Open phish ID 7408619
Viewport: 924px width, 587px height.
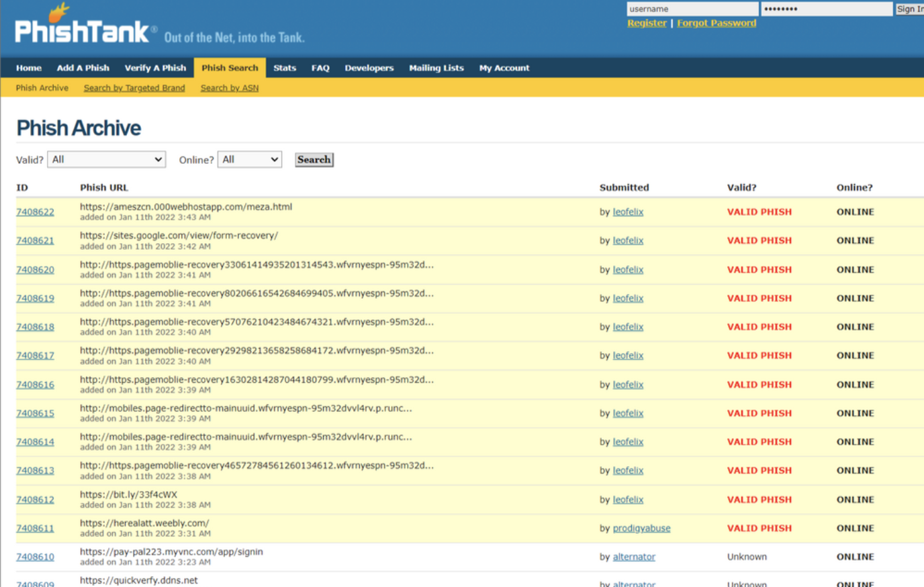point(35,298)
